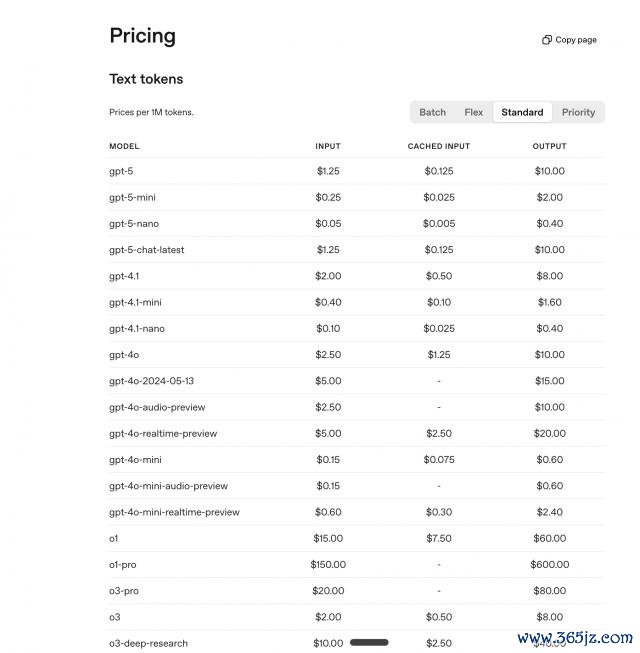This screenshot has height=653, width=640.
Task: Select the Flex pricing tab
Action: [x=474, y=112]
